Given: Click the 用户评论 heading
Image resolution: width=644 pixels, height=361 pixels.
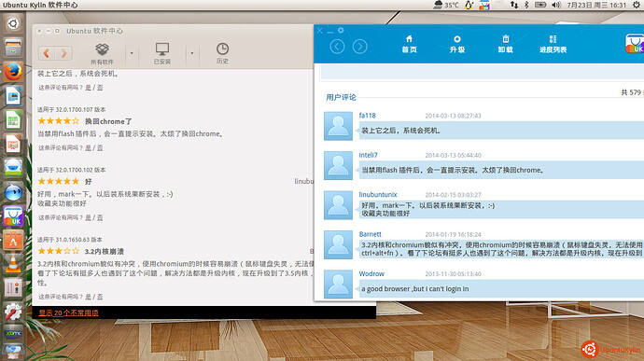Looking at the screenshot, I should pyautogui.click(x=341, y=97).
